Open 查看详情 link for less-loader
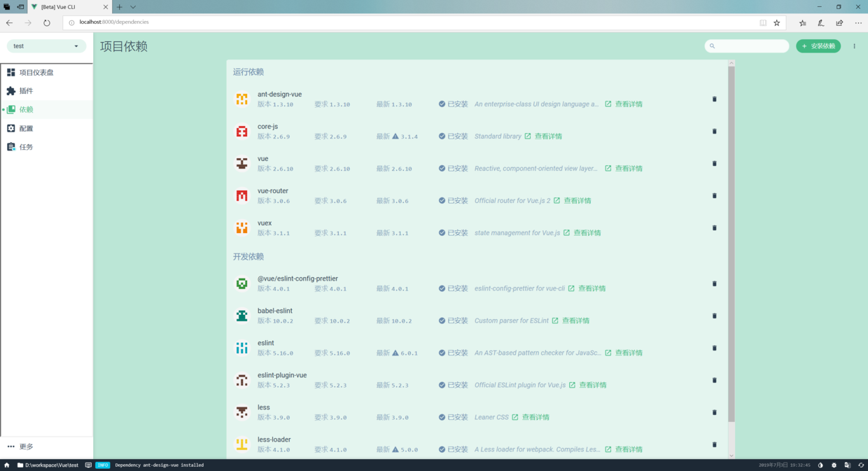The image size is (868, 471). click(x=624, y=449)
